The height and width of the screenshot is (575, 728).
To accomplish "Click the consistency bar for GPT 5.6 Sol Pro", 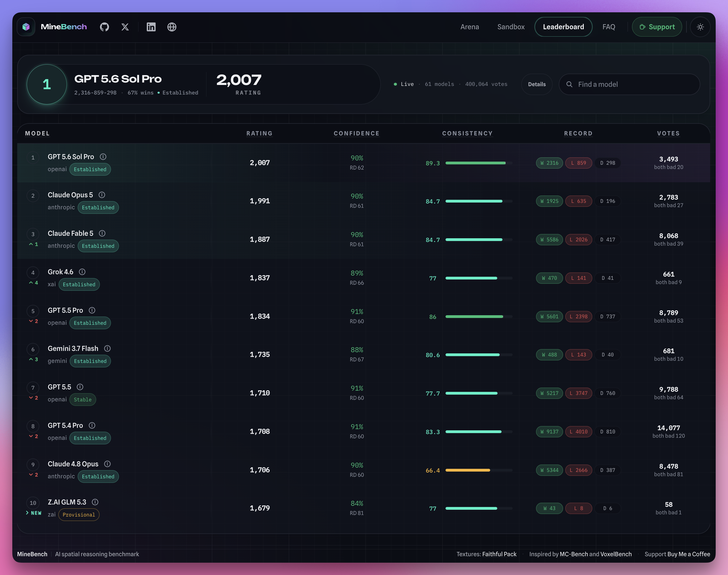I will click(478, 163).
